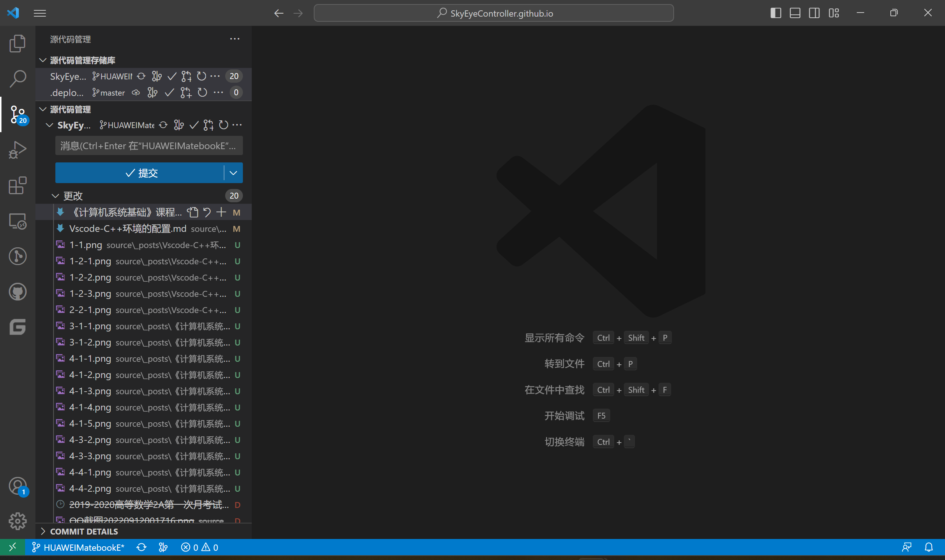Select 4-1-3.png in changes list
This screenshot has height=560, width=945.
(144, 391)
